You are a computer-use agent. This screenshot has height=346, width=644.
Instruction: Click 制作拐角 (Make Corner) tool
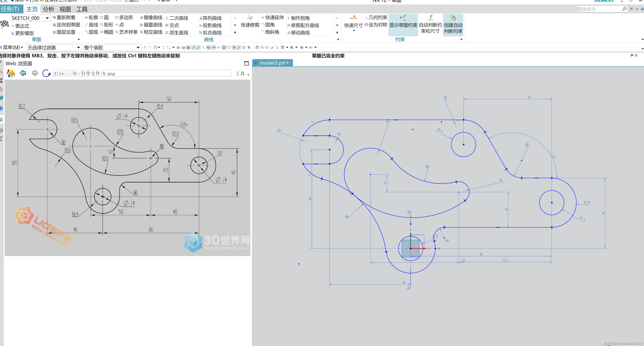click(299, 18)
